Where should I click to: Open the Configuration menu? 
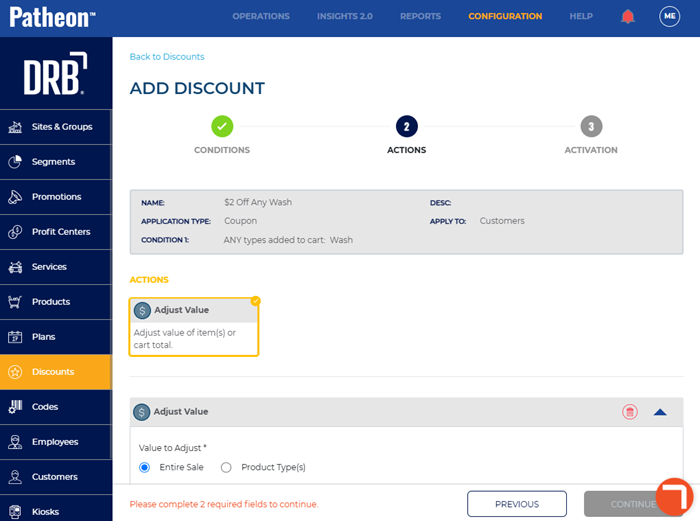[505, 17]
